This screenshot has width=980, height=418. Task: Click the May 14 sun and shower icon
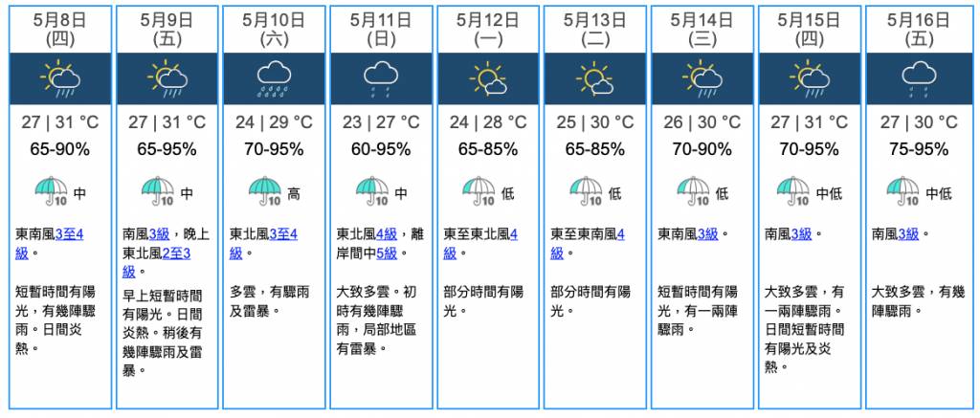coord(702,78)
